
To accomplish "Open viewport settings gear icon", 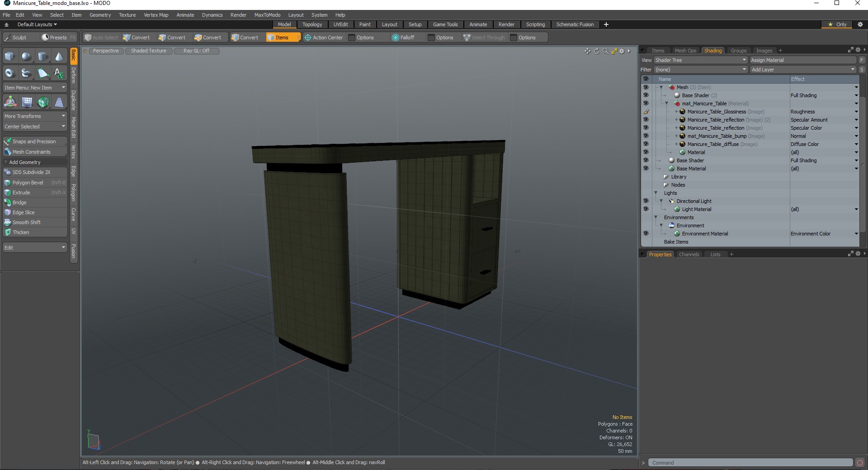I will pos(622,51).
